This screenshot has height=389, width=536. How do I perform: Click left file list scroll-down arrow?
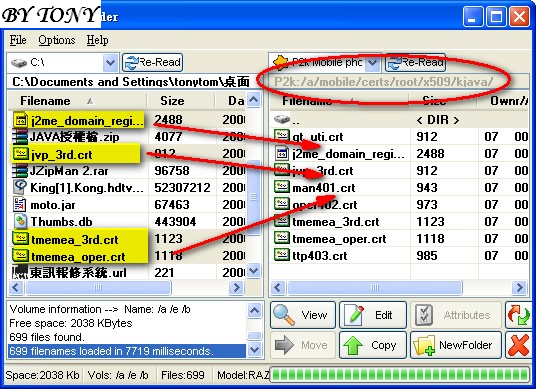point(253,271)
